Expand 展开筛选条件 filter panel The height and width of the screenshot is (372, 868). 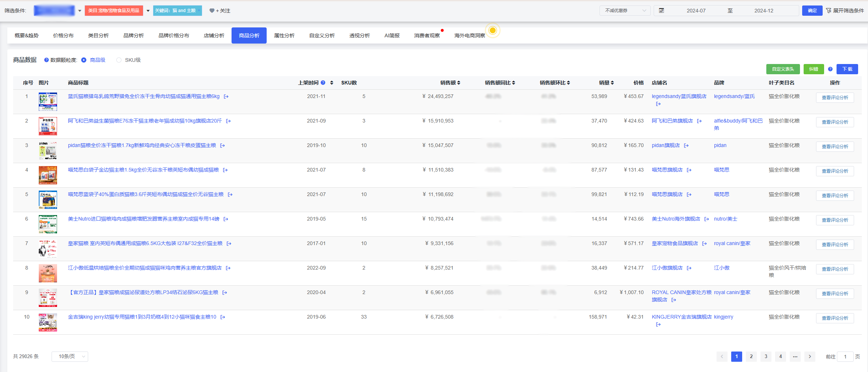point(845,11)
